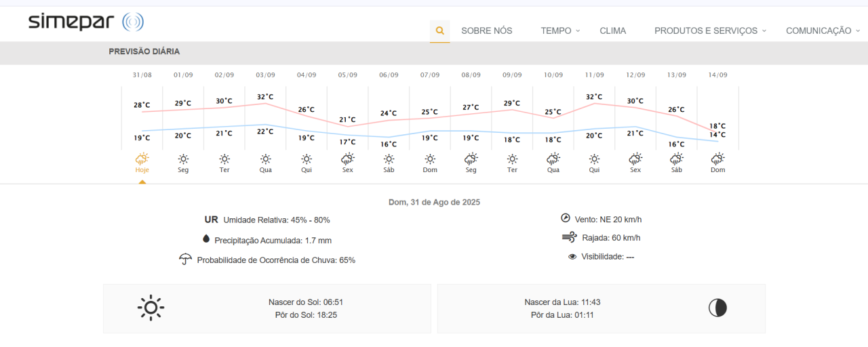
Task: Select the sunny icon for Seg 01/09
Action: 183,159
